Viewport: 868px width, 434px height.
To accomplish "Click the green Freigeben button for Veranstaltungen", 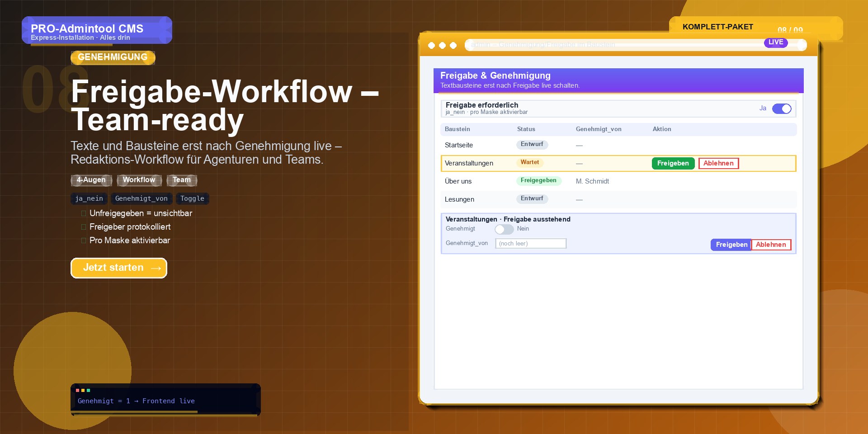I will click(673, 163).
